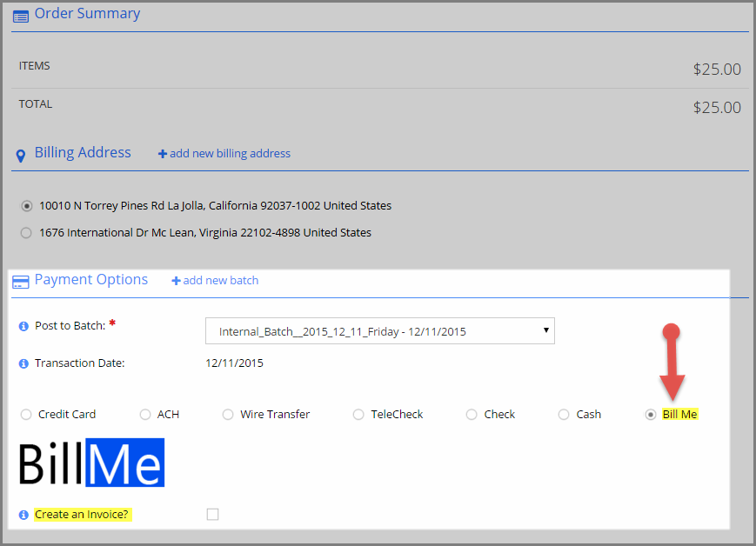Choose Cash payment option

coord(564,415)
